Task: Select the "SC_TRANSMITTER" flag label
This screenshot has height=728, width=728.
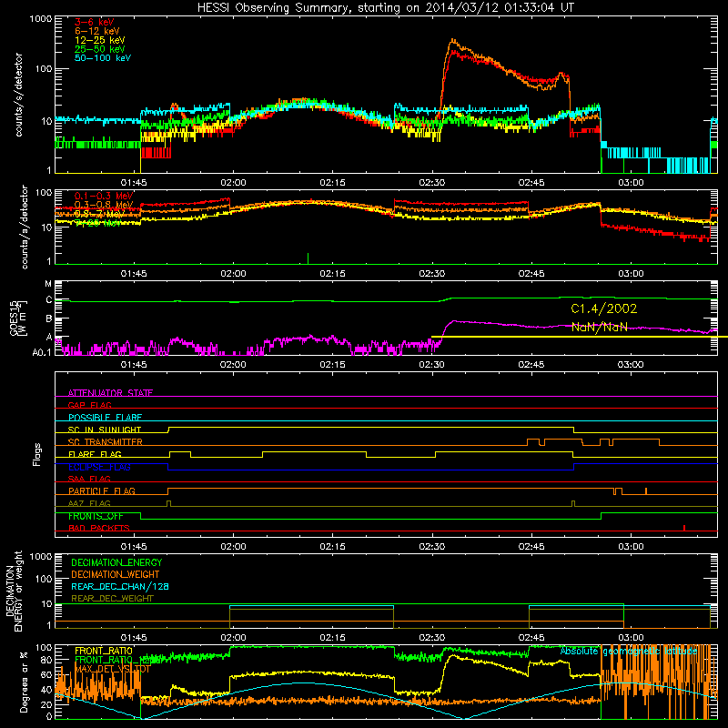Action: pos(105,441)
